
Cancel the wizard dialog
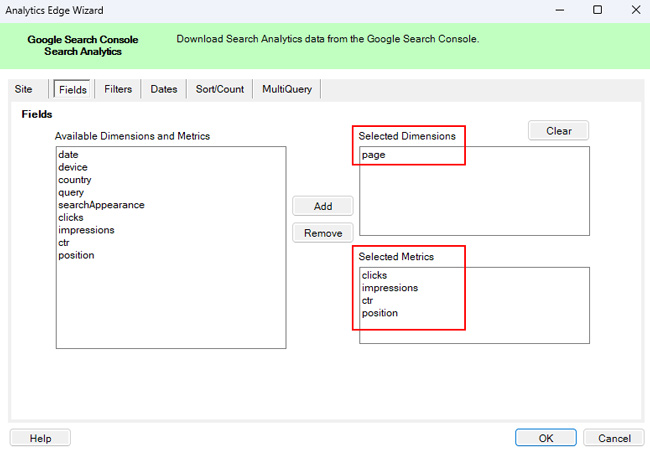614,438
